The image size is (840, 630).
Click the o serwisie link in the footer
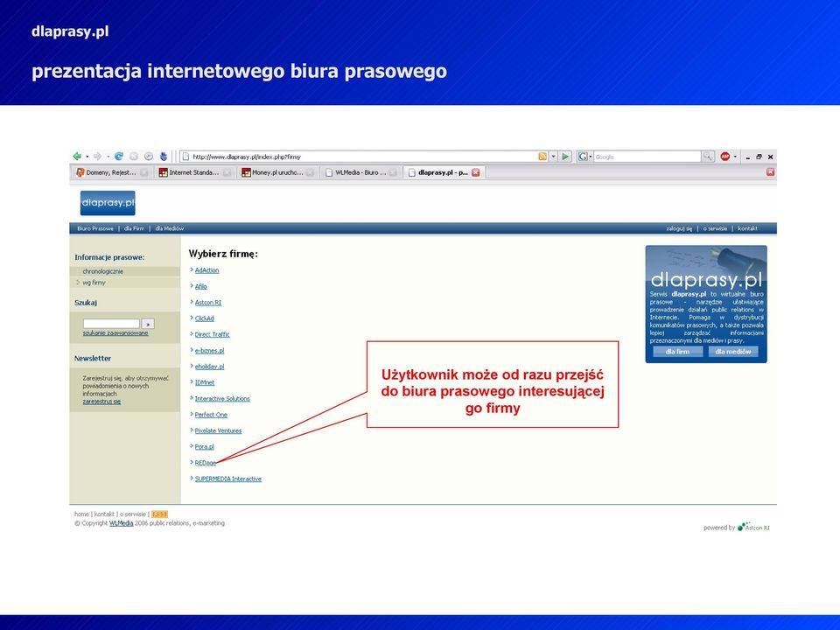click(133, 514)
